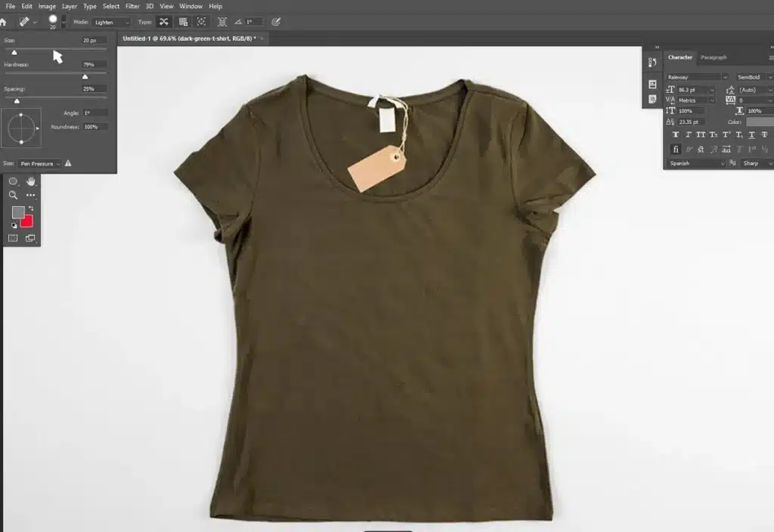774x532 pixels.
Task: Swap foreground and background colors
Action: [31, 208]
